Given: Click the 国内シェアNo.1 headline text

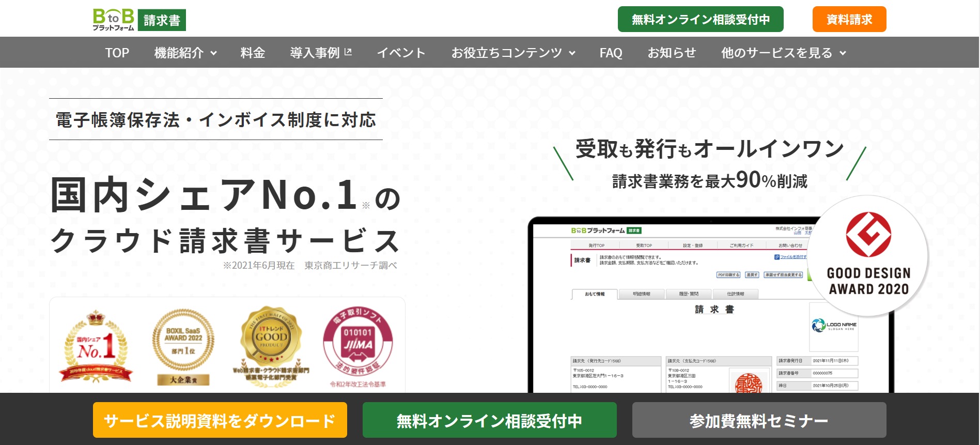Looking at the screenshot, I should 204,195.
